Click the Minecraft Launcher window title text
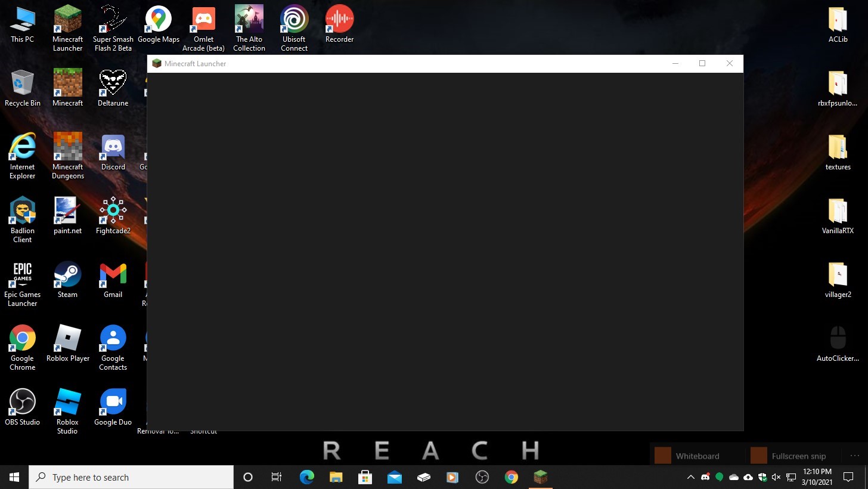The width and height of the screenshot is (868, 489). pyautogui.click(x=196, y=64)
